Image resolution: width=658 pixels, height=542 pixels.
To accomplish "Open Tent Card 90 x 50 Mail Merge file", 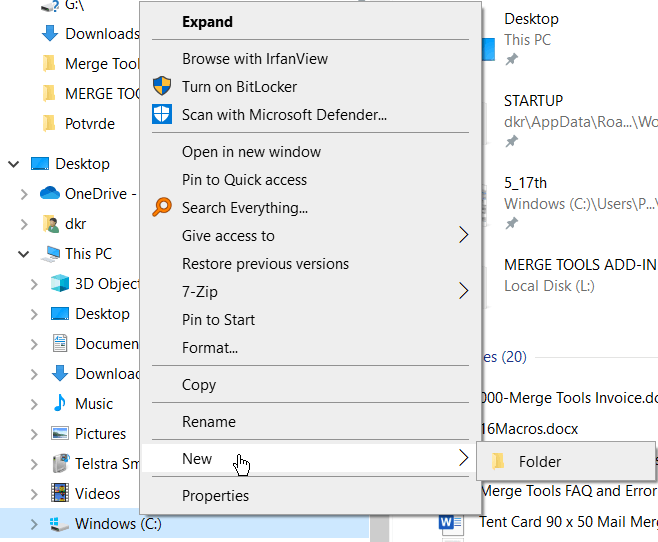I will [x=568, y=521].
